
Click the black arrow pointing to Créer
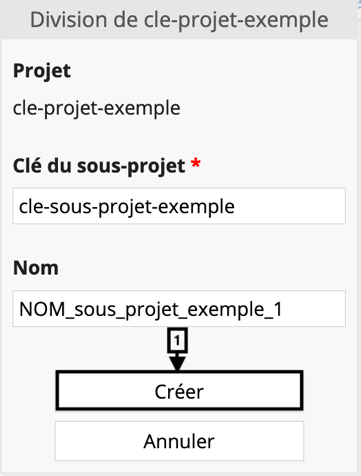pos(177,363)
